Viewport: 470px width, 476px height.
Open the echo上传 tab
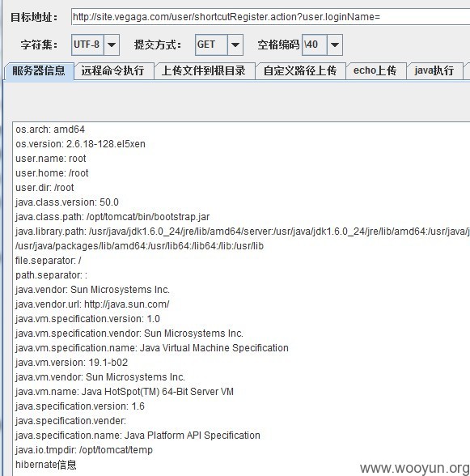coord(375,71)
